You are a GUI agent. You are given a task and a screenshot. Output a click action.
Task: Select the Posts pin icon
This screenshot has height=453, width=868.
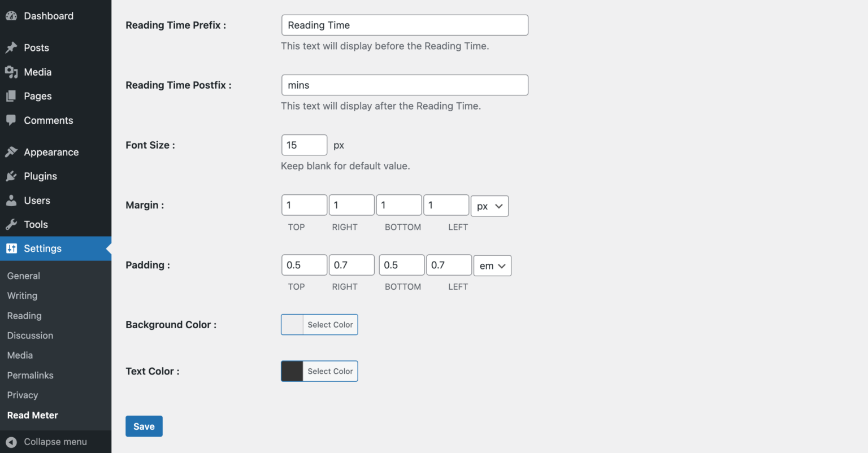(x=11, y=47)
